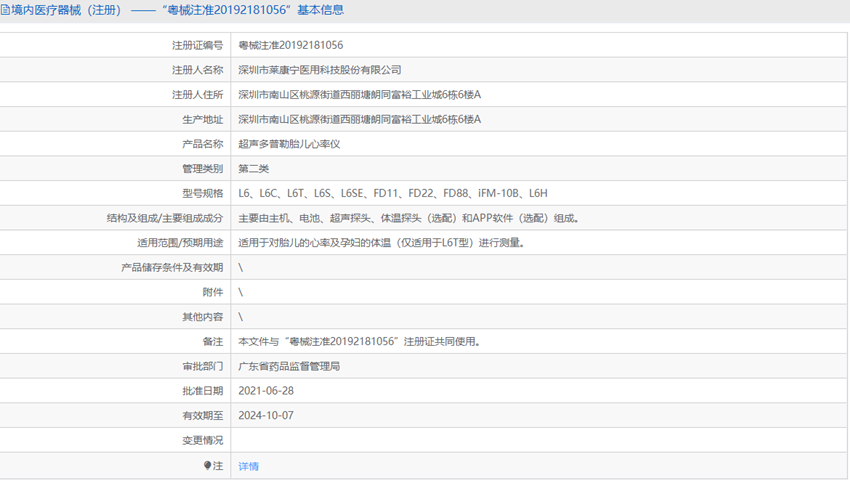Click the 生产地址 label
This screenshot has width=850, height=480.
[x=202, y=119]
